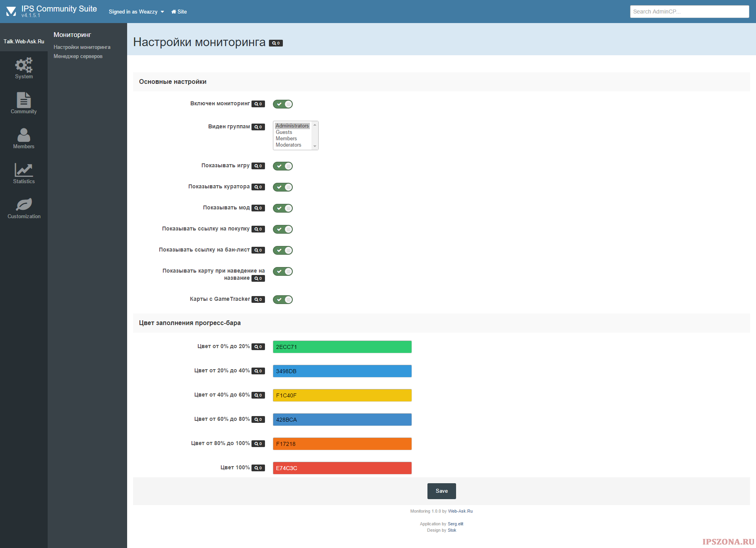Click the Мониторинг menu heading

click(72, 35)
